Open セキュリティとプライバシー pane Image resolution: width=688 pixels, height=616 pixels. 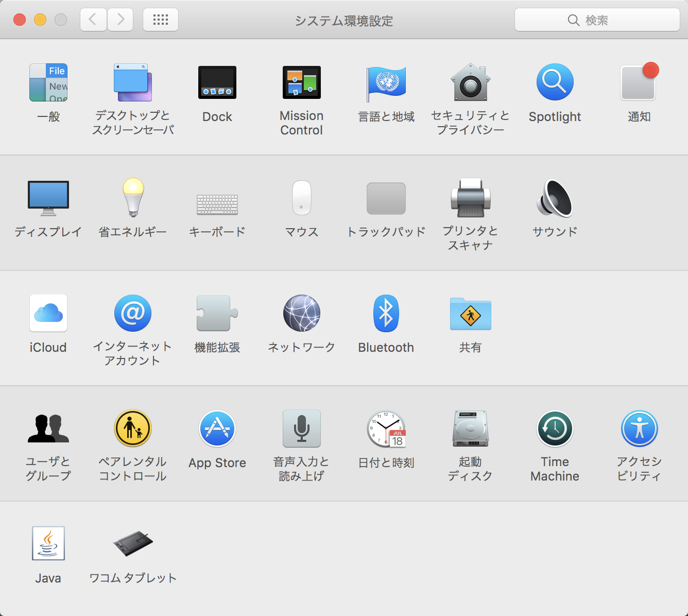(x=471, y=82)
